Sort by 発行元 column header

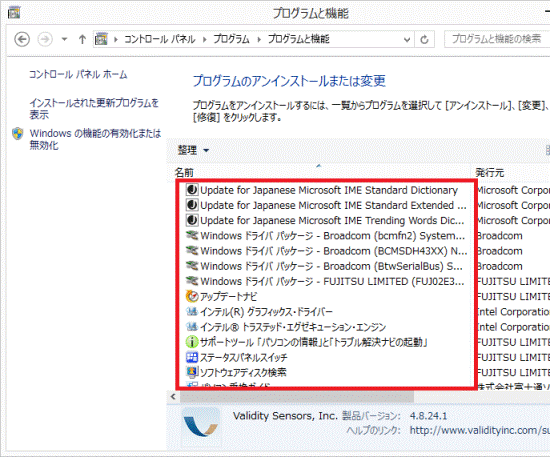490,173
